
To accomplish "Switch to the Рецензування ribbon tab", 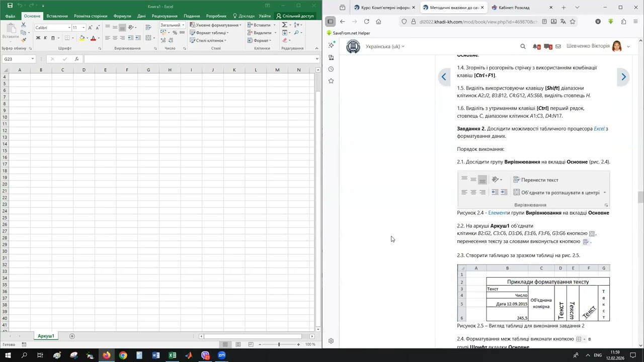I will tap(165, 16).
